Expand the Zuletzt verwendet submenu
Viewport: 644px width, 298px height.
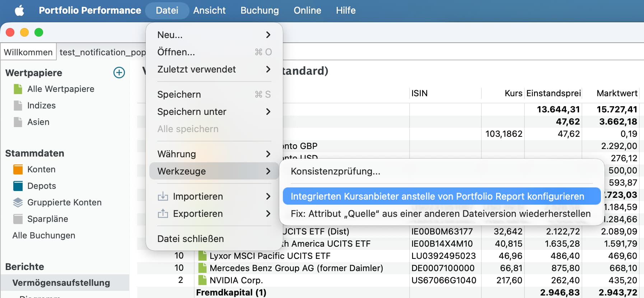[x=268, y=69]
